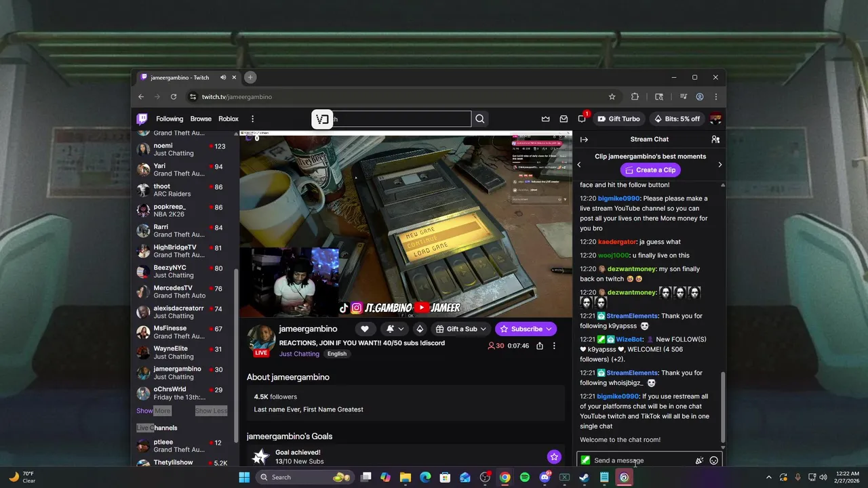Open notification bell dropdown for jameergambino
Screen dimensions: 868x488
pos(395,329)
